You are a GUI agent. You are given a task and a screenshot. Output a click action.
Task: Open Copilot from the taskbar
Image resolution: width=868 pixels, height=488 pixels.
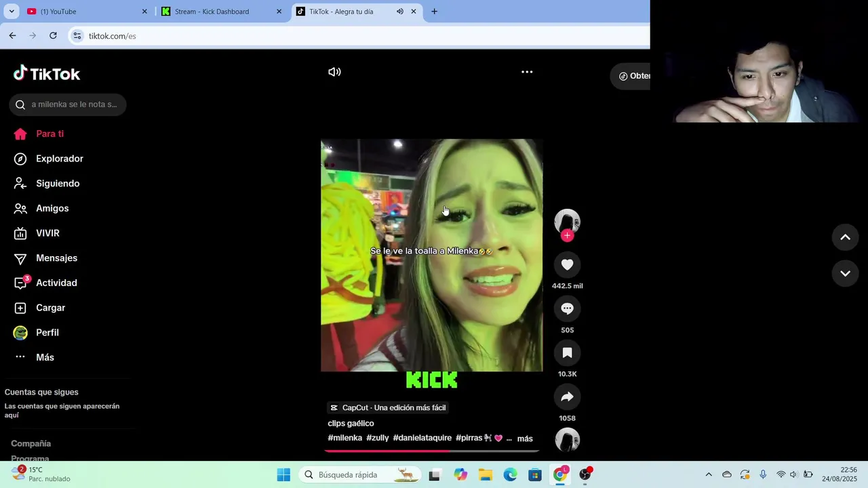[x=460, y=475]
